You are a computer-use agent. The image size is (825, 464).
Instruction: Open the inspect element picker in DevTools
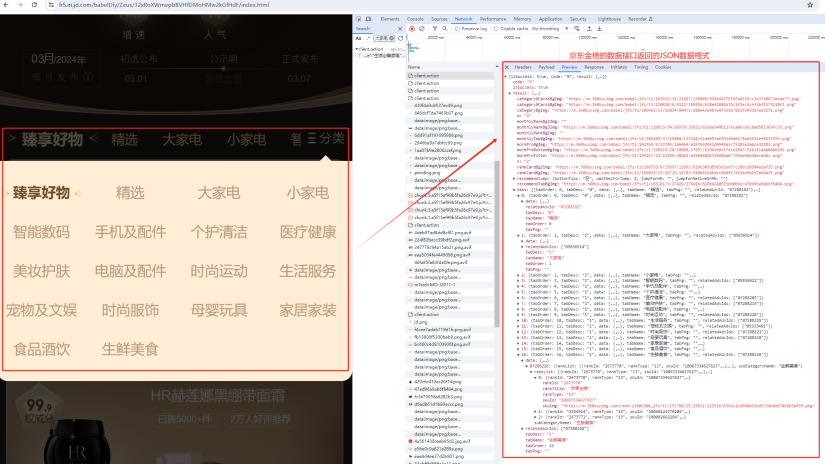(359, 19)
